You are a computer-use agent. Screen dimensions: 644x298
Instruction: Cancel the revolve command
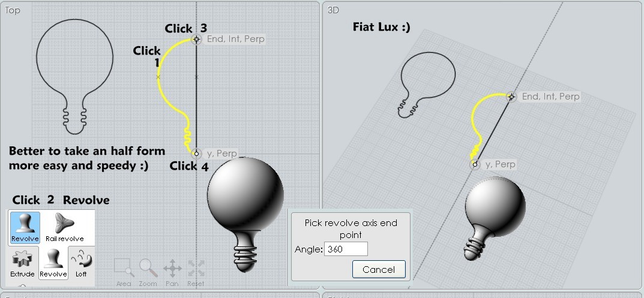pyautogui.click(x=379, y=269)
